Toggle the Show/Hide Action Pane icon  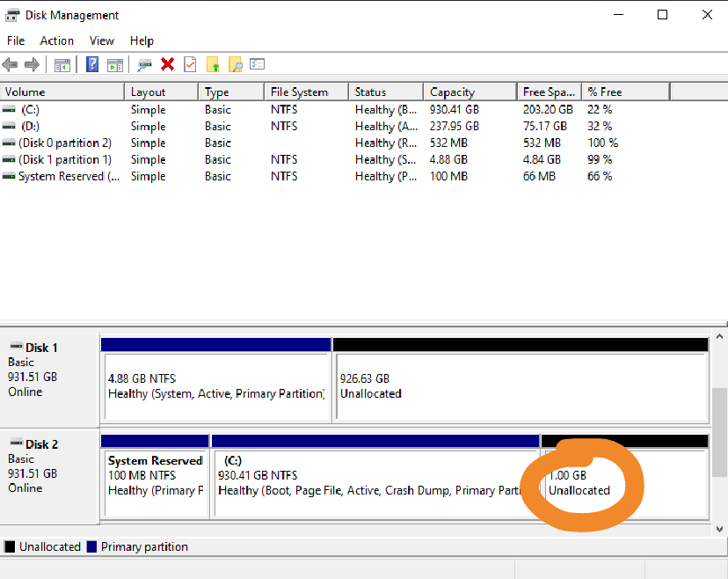coord(115,65)
